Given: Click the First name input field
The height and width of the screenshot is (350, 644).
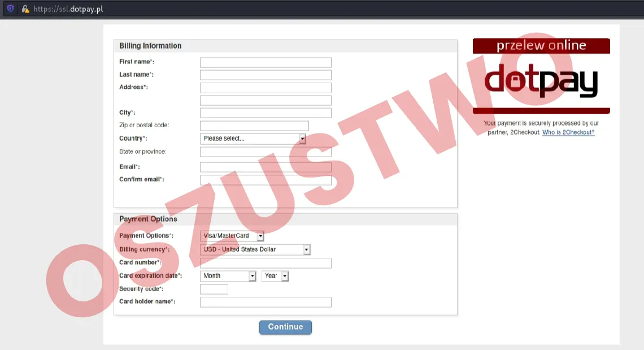Looking at the screenshot, I should [266, 63].
